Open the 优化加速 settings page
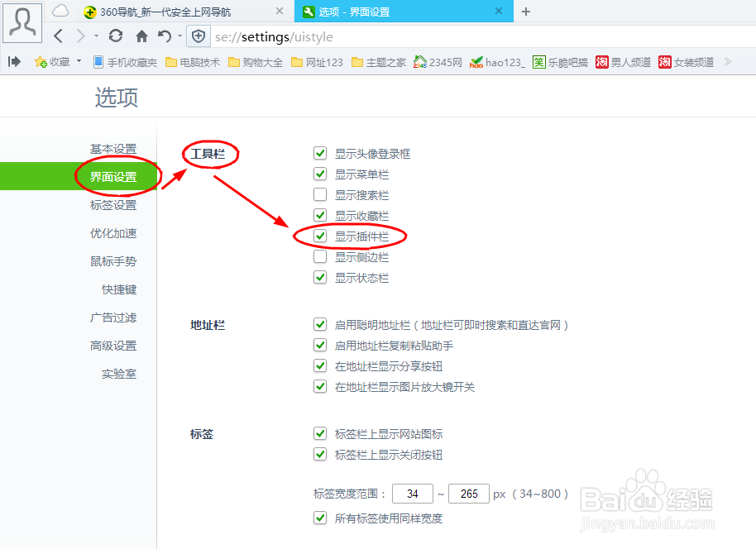Viewport: 756px width, 549px height. pos(112,232)
